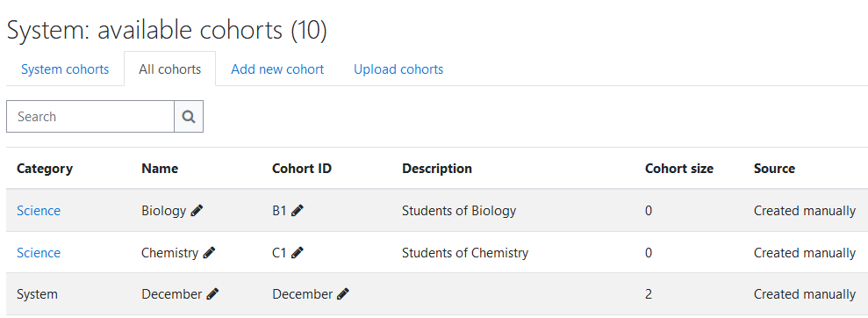
Task: Edit the B1 cohort ID pencil icon
Action: coord(298,211)
